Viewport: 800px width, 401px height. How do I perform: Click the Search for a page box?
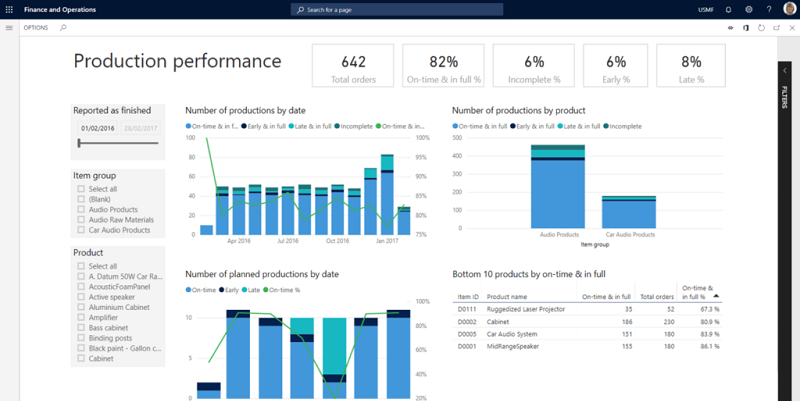point(400,9)
